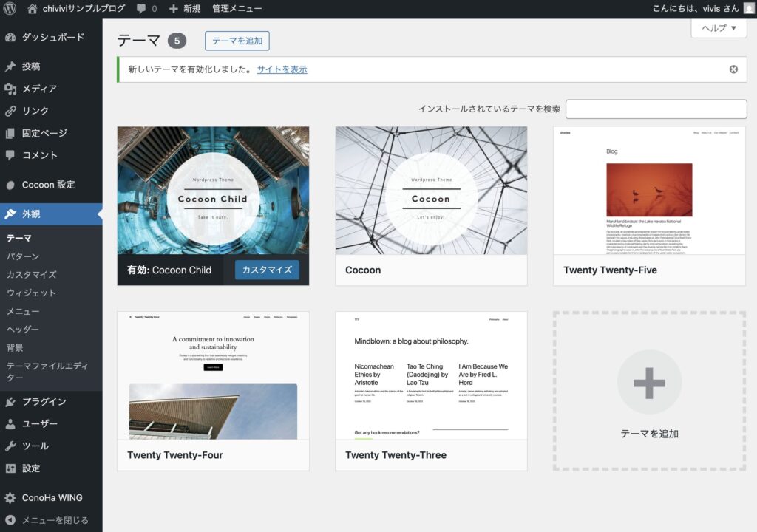Image resolution: width=757 pixels, height=532 pixels.
Task: Open the user profile menu for vivis
Action: (693, 9)
